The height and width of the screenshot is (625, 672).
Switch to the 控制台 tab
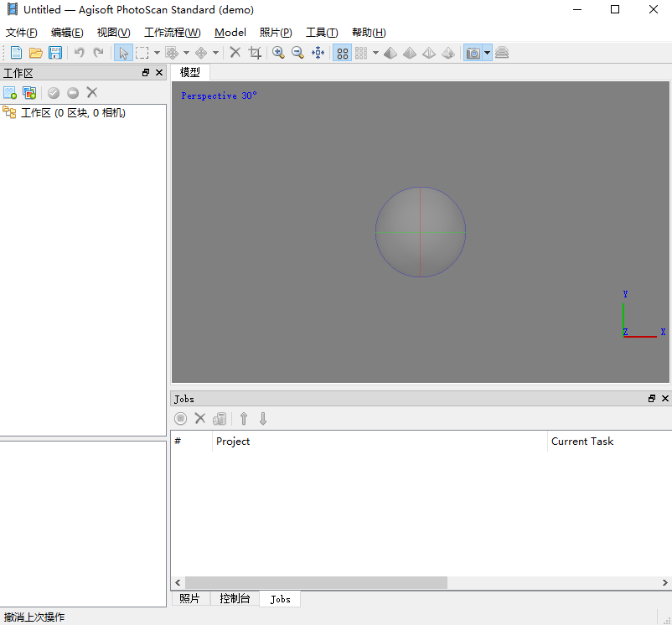coord(235,599)
